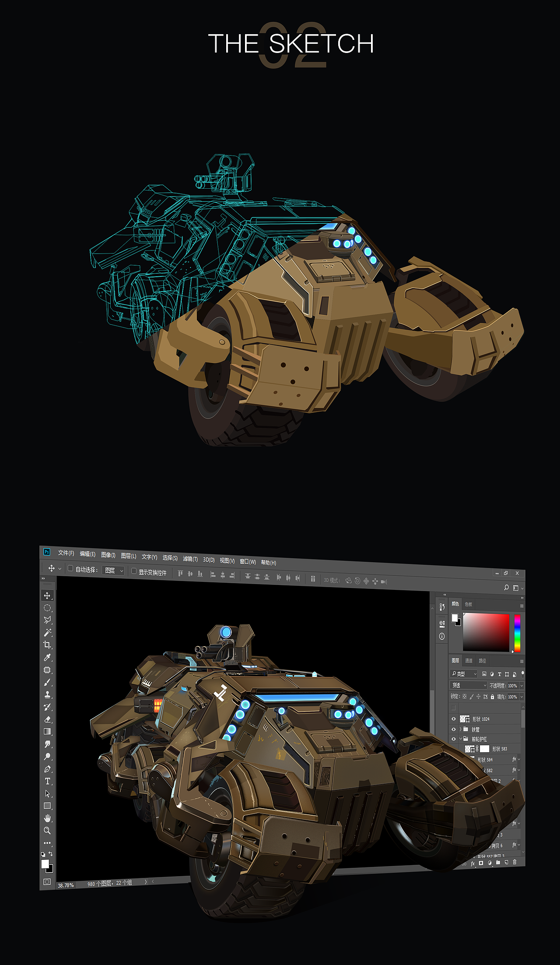Open the 编辑(E) menu
The image size is (560, 965).
(87, 554)
